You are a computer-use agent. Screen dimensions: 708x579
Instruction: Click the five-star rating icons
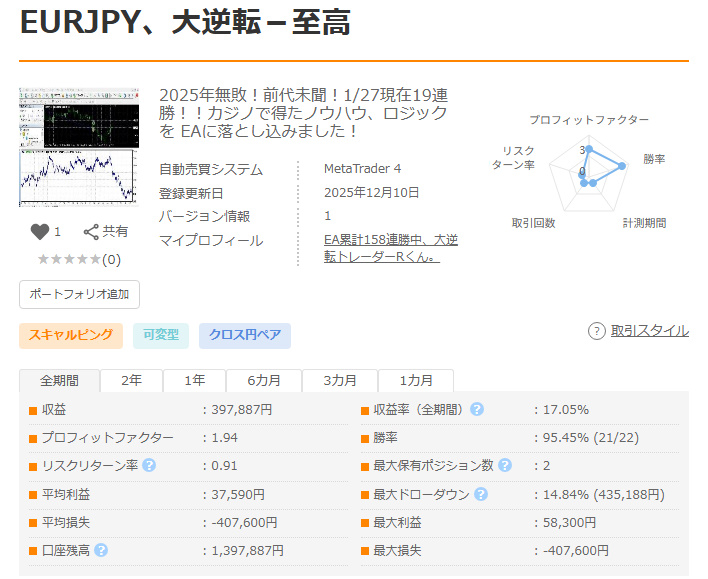[x=69, y=259]
